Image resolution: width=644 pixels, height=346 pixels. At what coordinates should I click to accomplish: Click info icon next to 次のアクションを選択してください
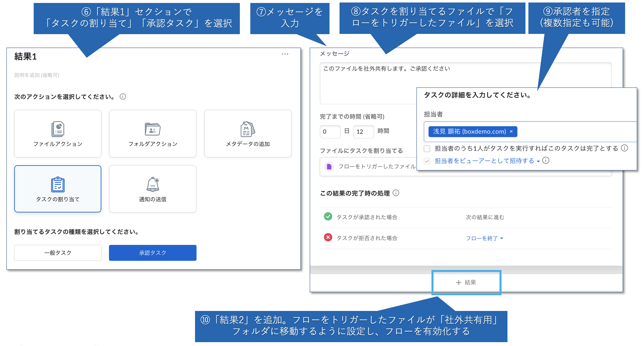pyautogui.click(x=123, y=97)
